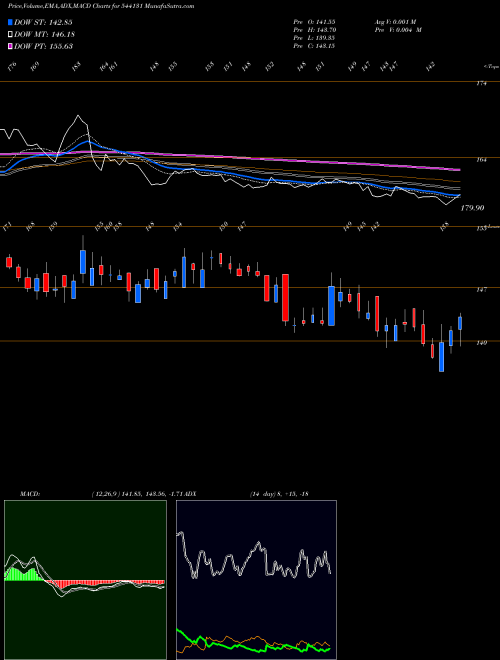The image size is (500, 660).
Task: Click the 164 price axis label
Action: click(482, 160)
